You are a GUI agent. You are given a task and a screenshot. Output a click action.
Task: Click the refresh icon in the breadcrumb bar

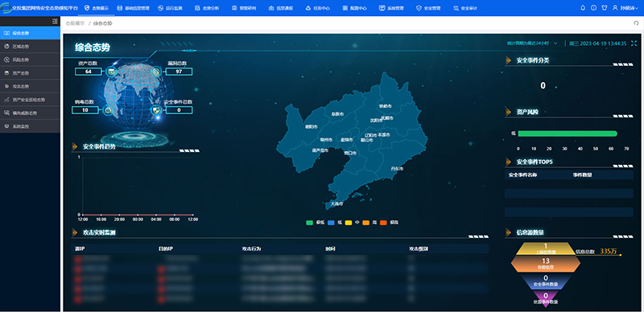(x=636, y=23)
